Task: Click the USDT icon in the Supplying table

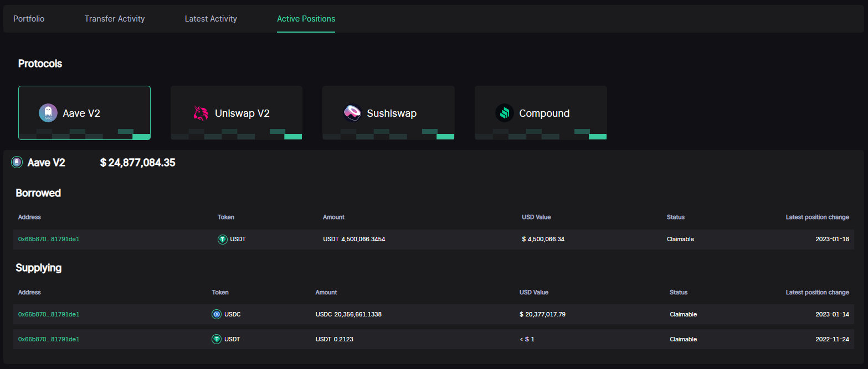Action: [x=217, y=339]
